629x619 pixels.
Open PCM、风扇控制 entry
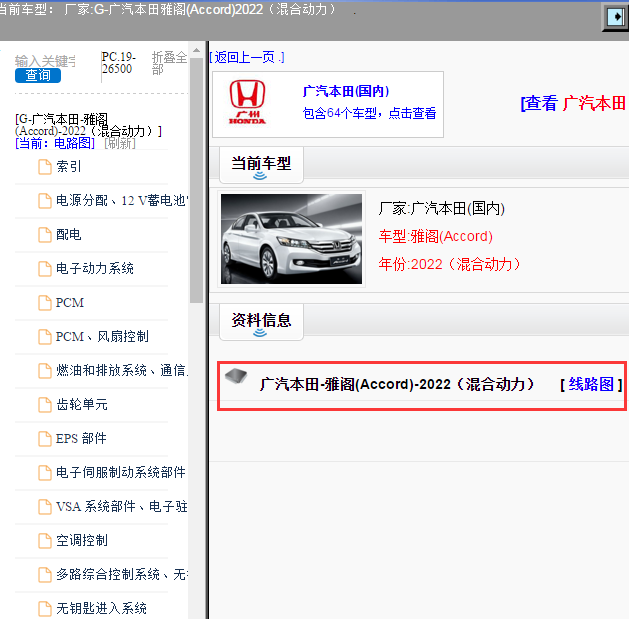(102, 336)
